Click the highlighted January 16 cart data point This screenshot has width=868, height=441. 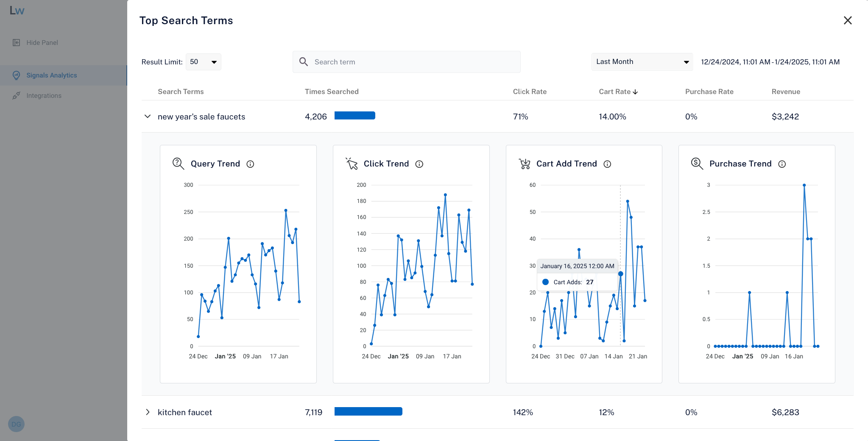coord(620,274)
